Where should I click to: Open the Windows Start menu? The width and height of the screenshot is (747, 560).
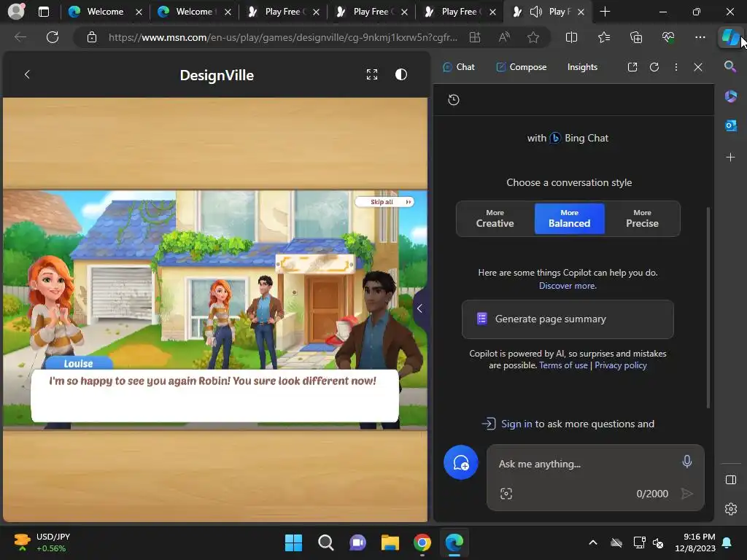(x=293, y=542)
